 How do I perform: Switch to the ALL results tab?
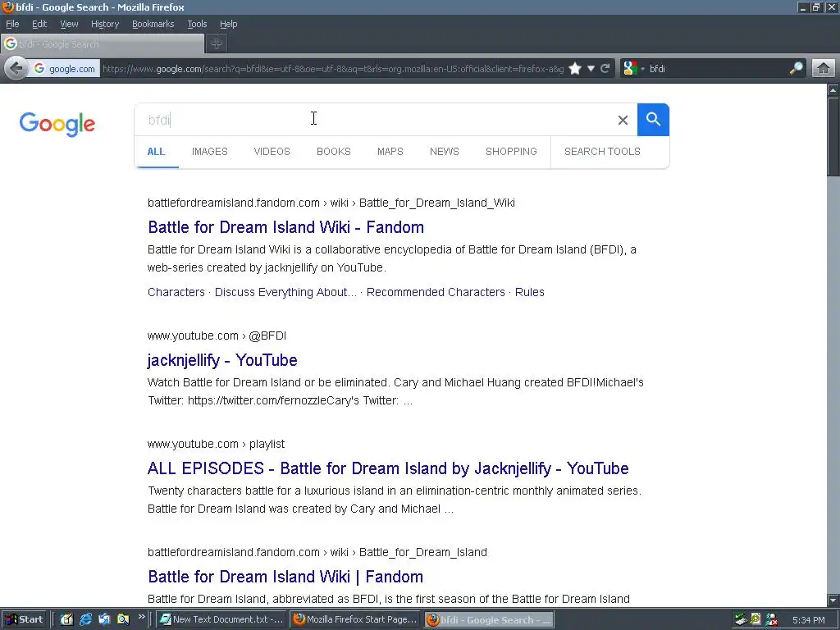coord(156,152)
